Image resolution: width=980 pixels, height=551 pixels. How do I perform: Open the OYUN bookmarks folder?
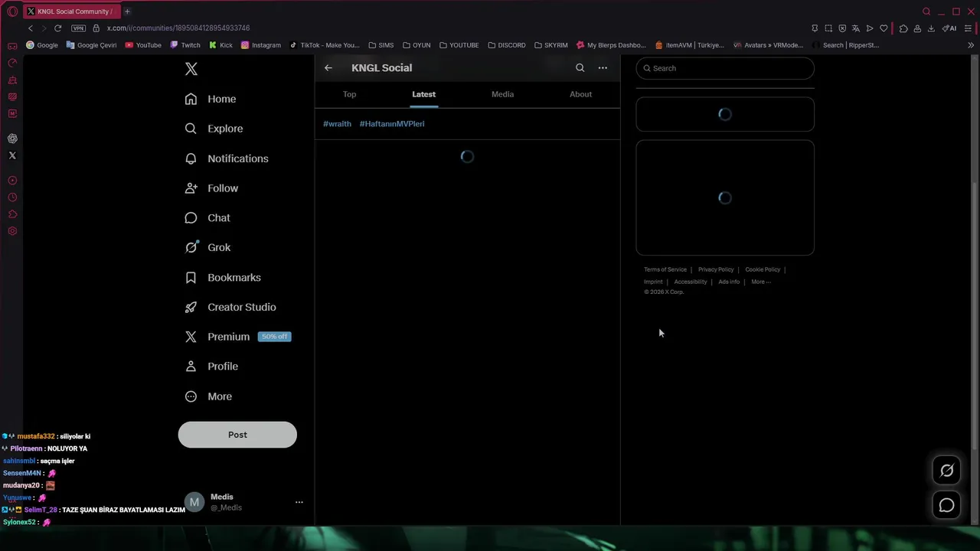[417, 45]
